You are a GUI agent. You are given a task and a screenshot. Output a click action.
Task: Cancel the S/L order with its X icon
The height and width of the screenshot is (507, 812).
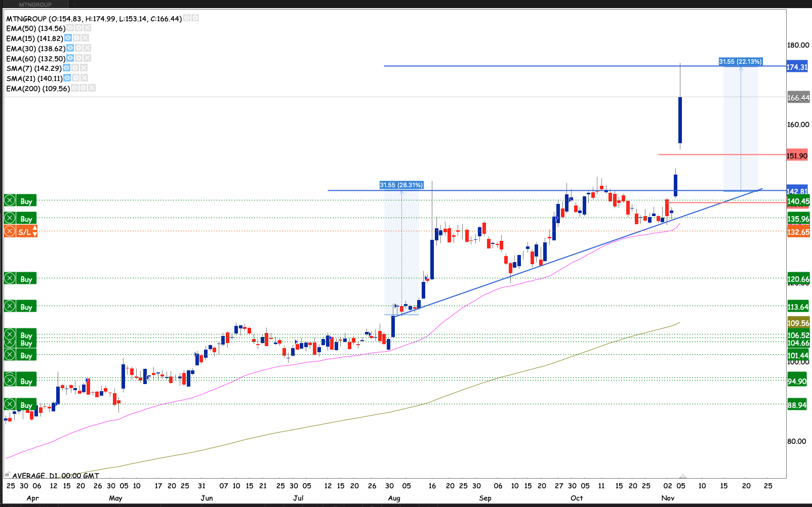[x=10, y=232]
